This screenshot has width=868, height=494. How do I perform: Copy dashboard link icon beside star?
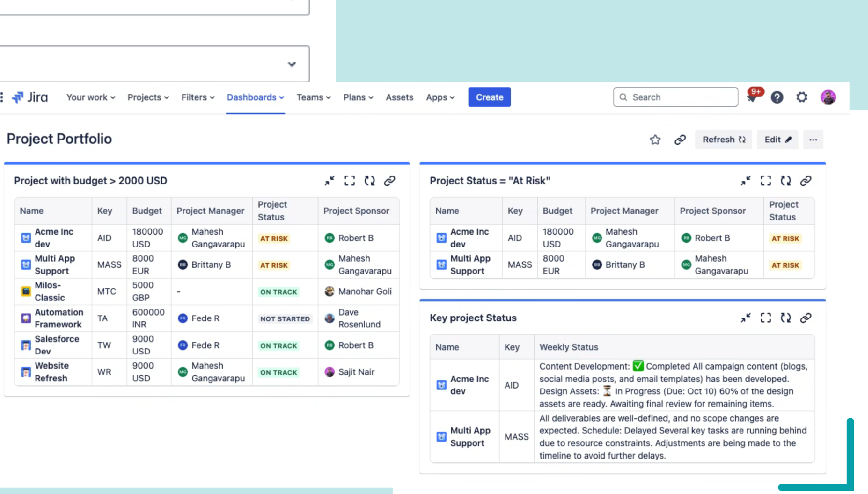pos(680,140)
